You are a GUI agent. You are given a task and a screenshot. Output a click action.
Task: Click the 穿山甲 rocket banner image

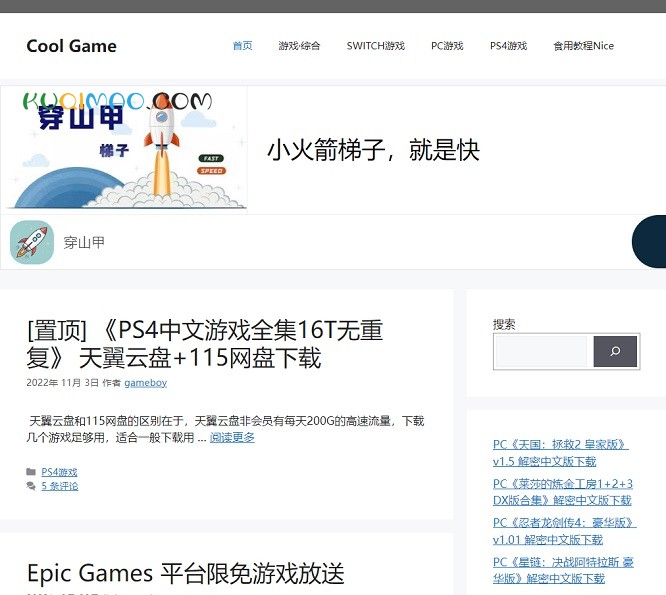124,149
